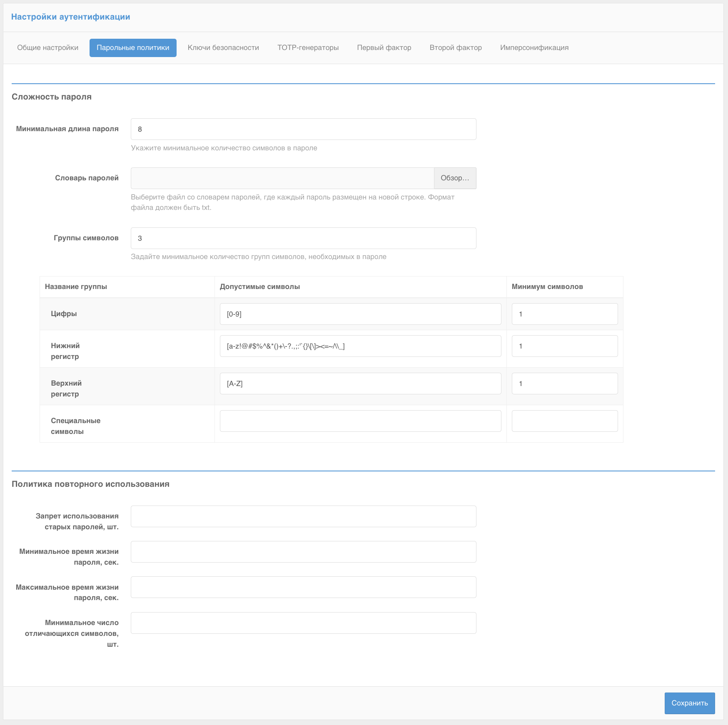Click the Группы символов field showing 3

click(x=303, y=238)
